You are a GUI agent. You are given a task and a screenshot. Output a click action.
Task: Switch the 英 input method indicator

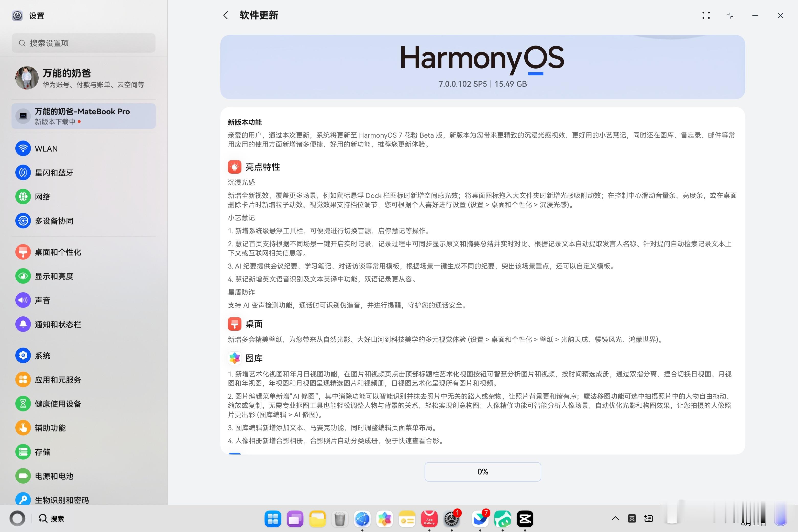tap(632, 518)
